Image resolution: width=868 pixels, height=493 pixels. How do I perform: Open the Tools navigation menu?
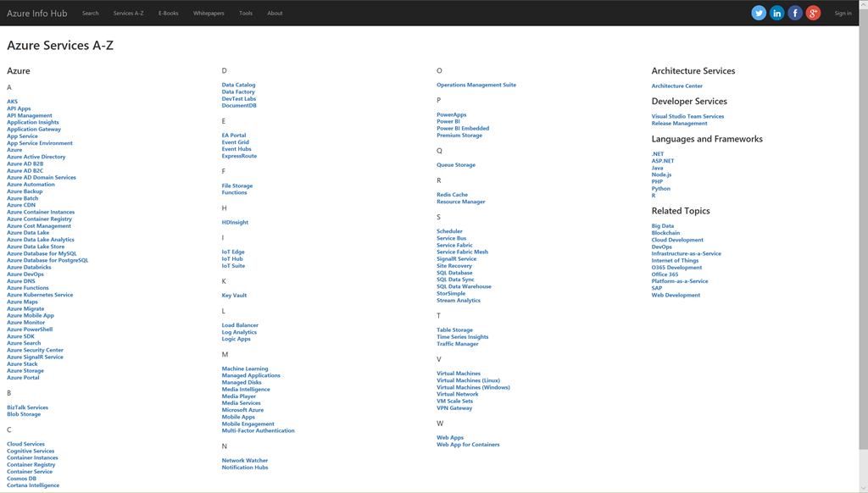click(x=246, y=14)
